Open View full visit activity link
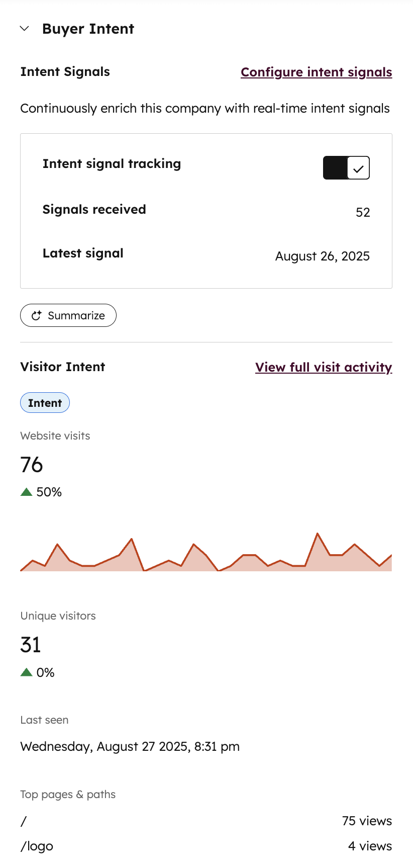 [324, 367]
